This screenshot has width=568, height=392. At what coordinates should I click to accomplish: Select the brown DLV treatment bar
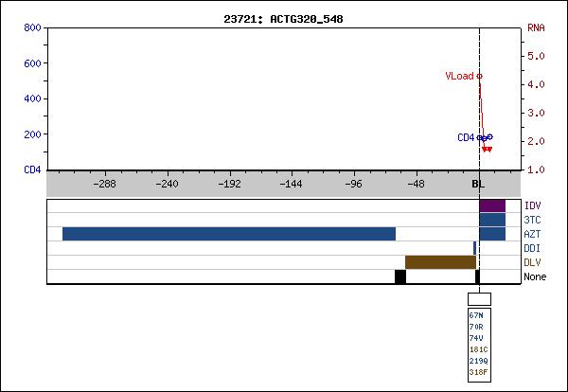pyautogui.click(x=440, y=262)
